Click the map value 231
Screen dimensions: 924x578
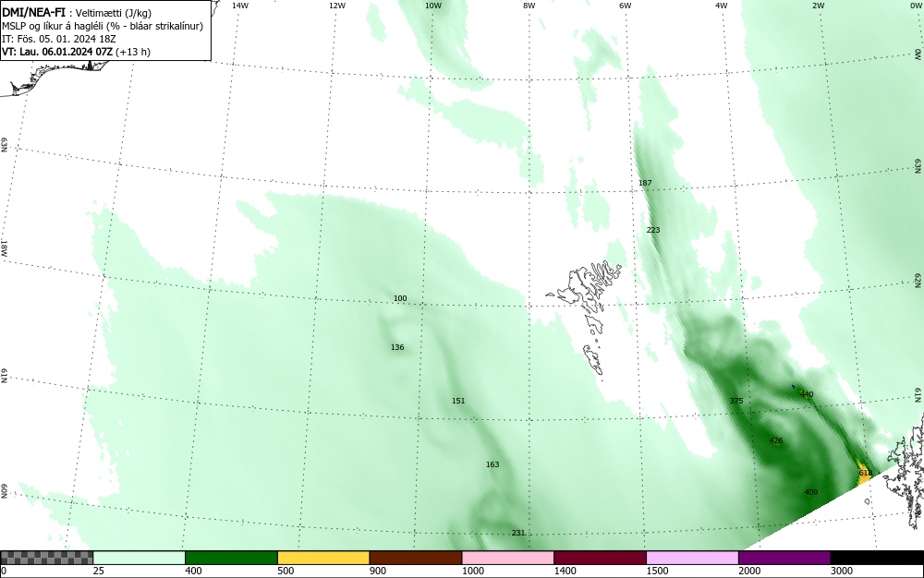coord(518,534)
